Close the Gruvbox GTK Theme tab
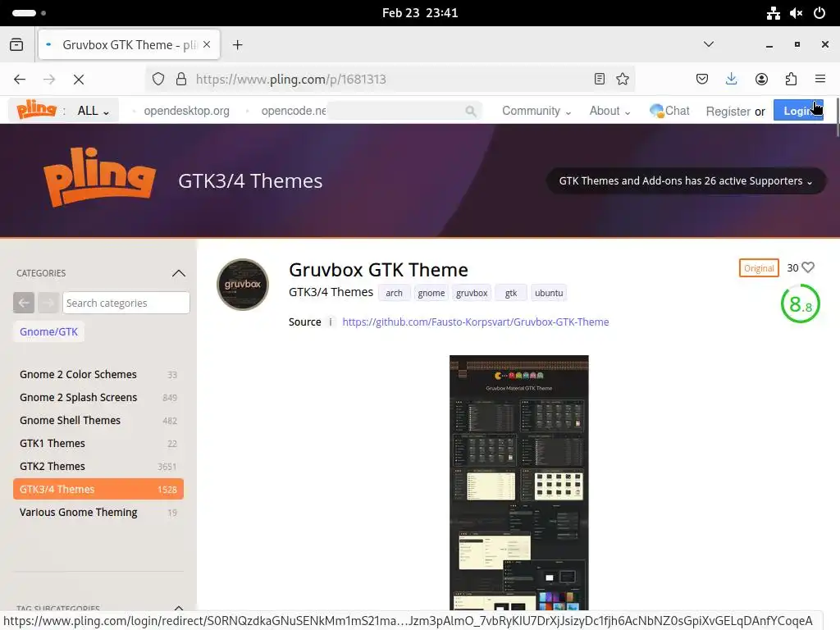Viewport: 840px width, 630px height. [x=207, y=44]
